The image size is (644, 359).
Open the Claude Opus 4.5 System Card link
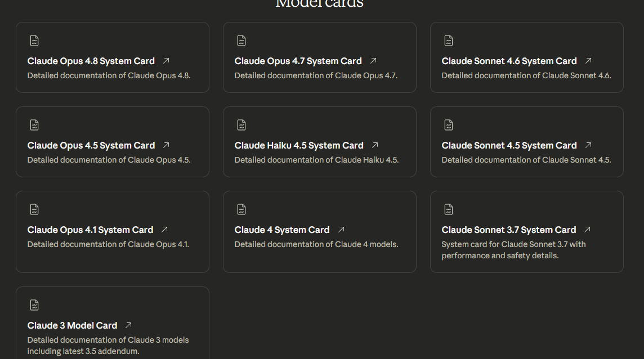[91, 145]
